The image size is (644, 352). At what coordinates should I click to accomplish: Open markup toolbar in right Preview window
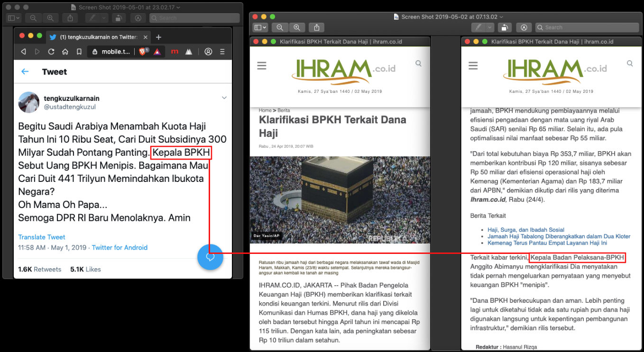[524, 27]
